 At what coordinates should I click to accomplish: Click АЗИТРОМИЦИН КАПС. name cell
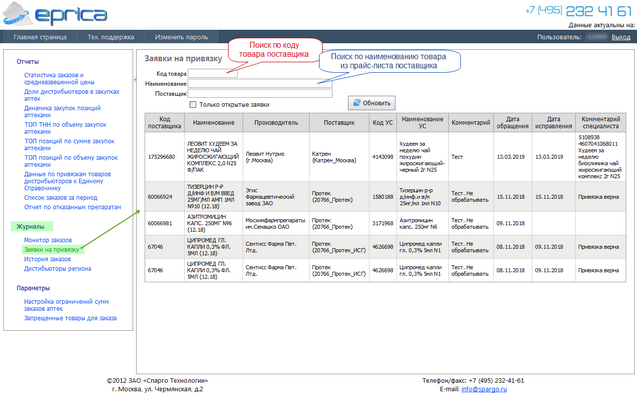(213, 223)
